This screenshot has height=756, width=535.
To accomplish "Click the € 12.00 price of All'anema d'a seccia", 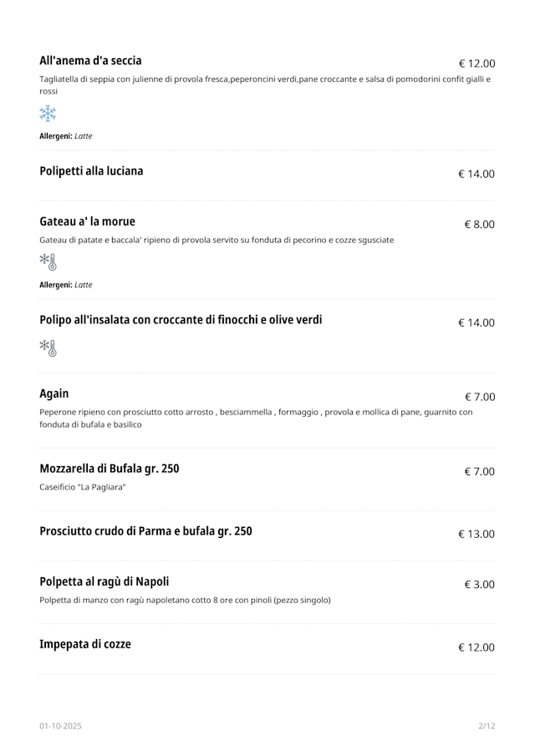I will coord(476,63).
